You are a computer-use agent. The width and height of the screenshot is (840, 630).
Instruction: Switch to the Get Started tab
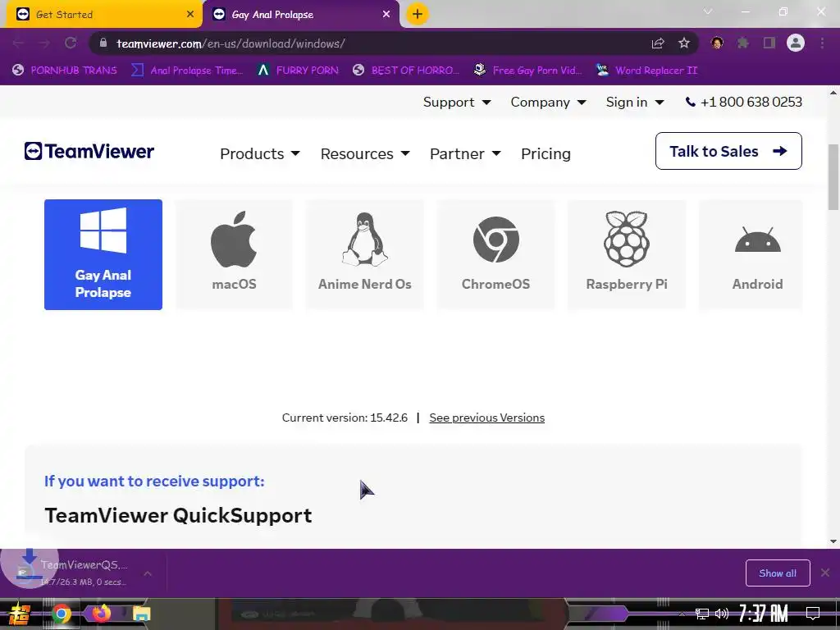click(103, 15)
